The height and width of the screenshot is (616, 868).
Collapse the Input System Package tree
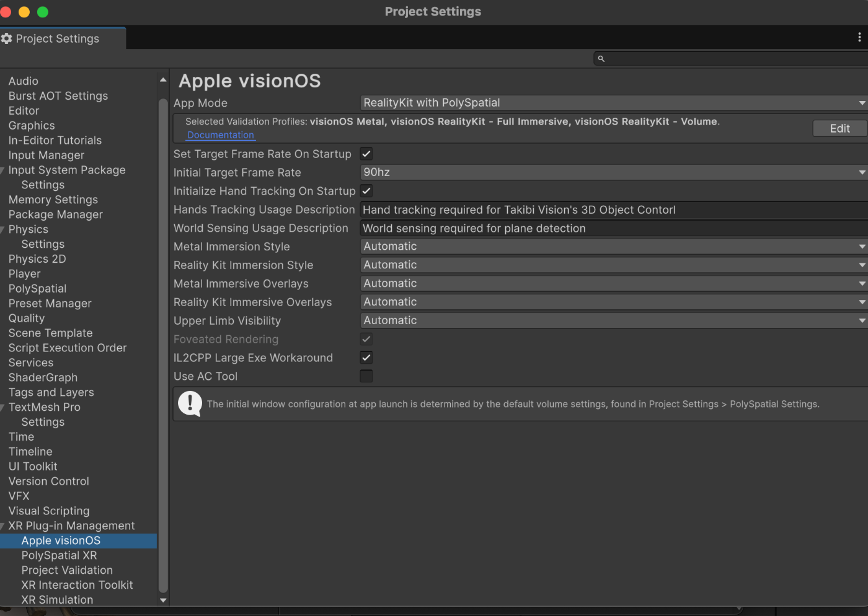pyautogui.click(x=3, y=170)
